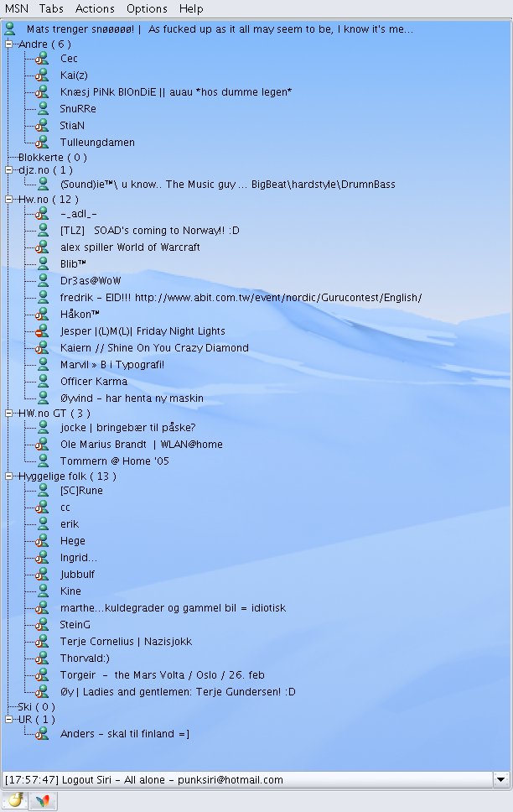
Task: Select Øy | Ladies and gentlemen contact
Action: (178, 692)
